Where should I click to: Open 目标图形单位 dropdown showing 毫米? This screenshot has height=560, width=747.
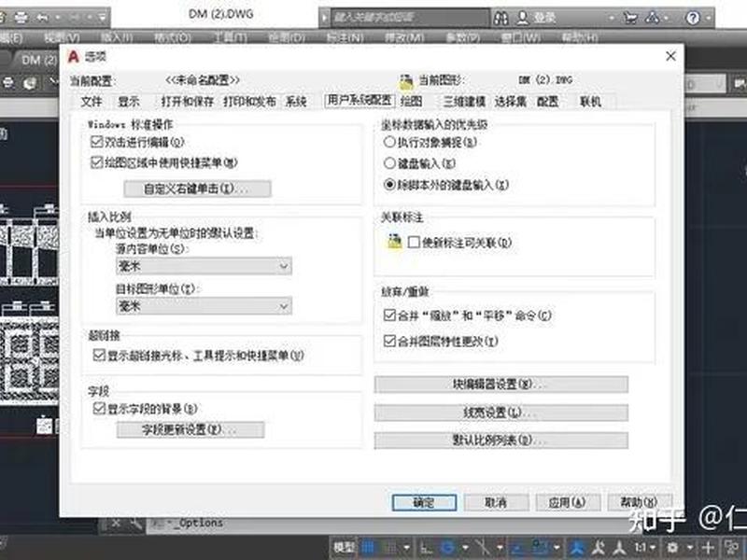[x=204, y=306]
